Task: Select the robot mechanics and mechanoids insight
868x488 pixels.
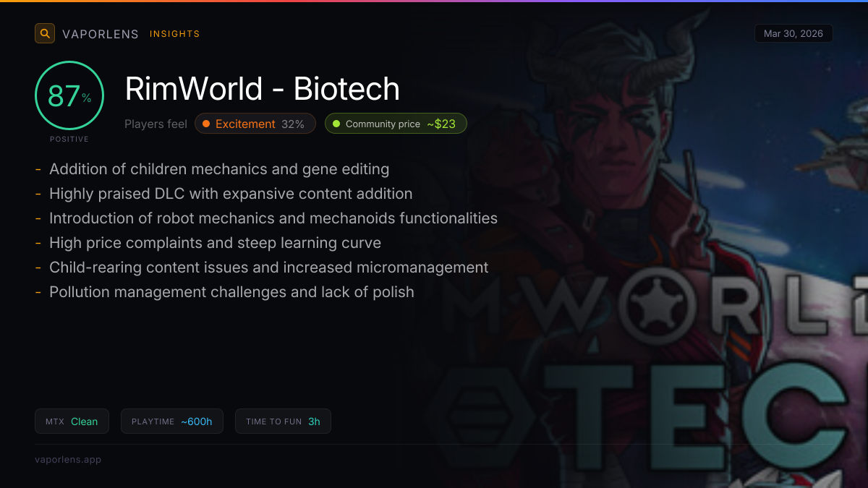Action: coord(273,218)
